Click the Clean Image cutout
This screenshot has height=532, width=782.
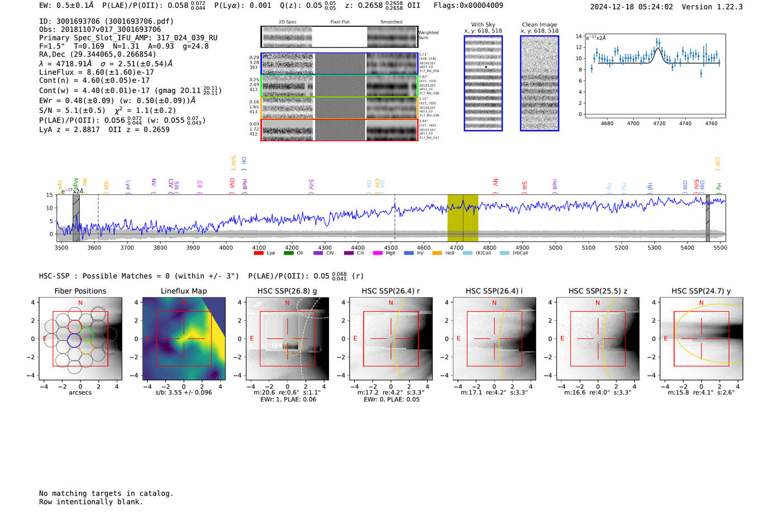point(540,83)
